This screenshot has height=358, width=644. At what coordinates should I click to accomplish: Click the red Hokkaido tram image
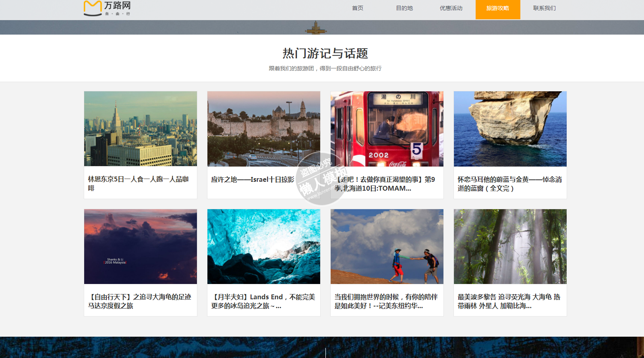pyautogui.click(x=387, y=129)
